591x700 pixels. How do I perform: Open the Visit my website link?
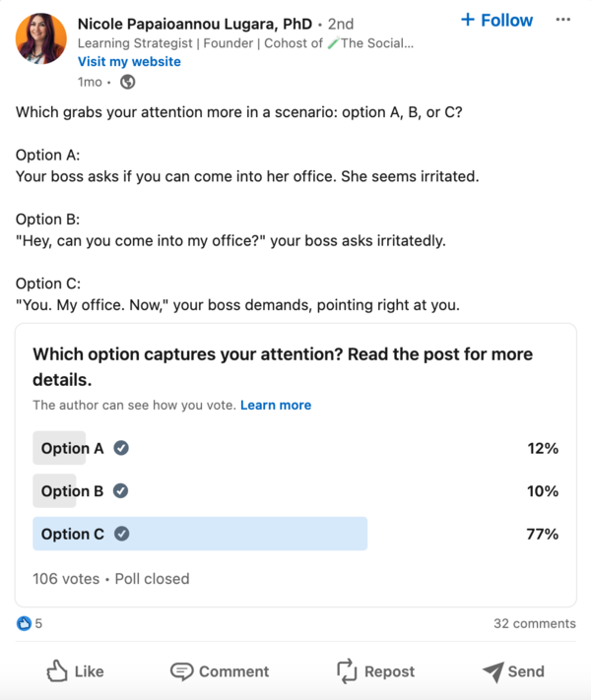129,61
